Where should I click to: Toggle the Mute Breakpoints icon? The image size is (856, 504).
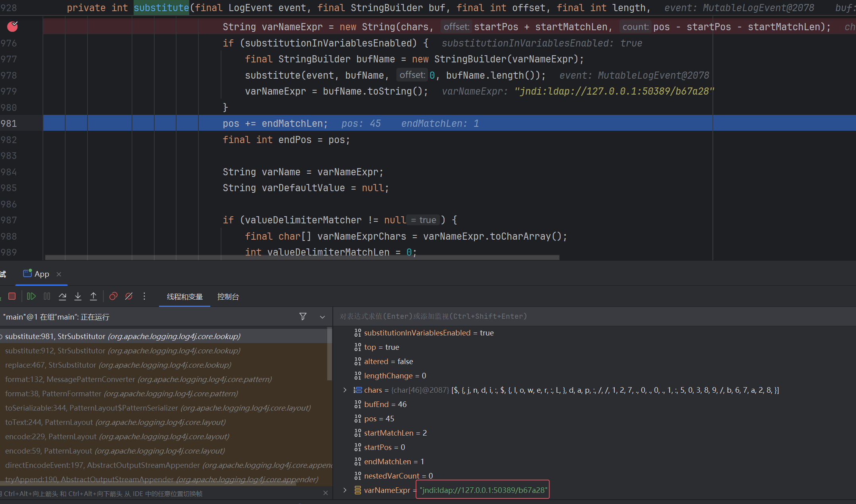pyautogui.click(x=129, y=296)
